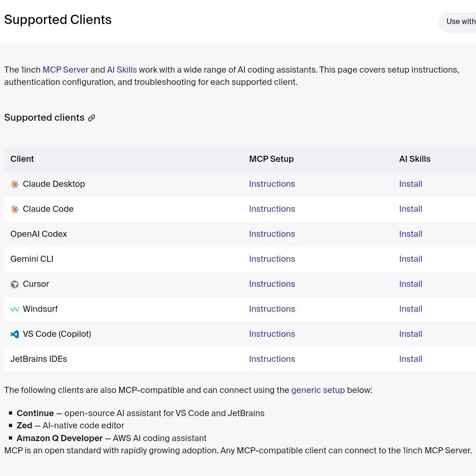
Task: Open MCP Instructions for Windsurf
Action: [x=272, y=309]
